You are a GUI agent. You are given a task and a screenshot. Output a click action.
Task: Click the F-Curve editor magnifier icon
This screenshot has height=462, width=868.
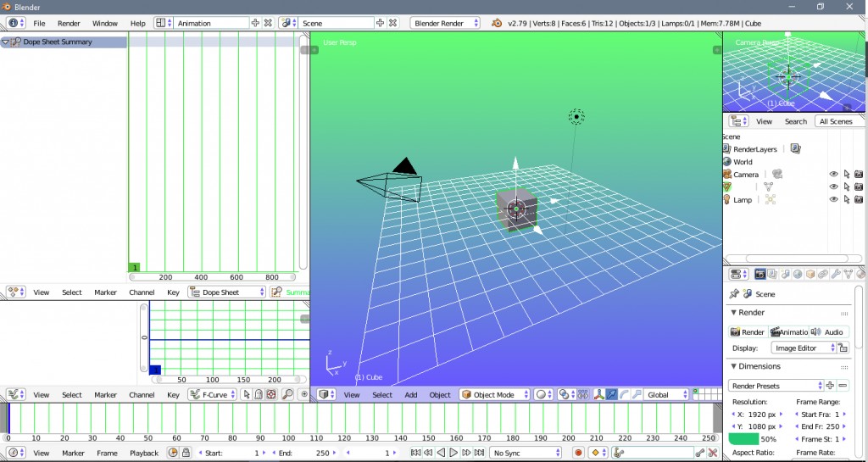pos(287,394)
